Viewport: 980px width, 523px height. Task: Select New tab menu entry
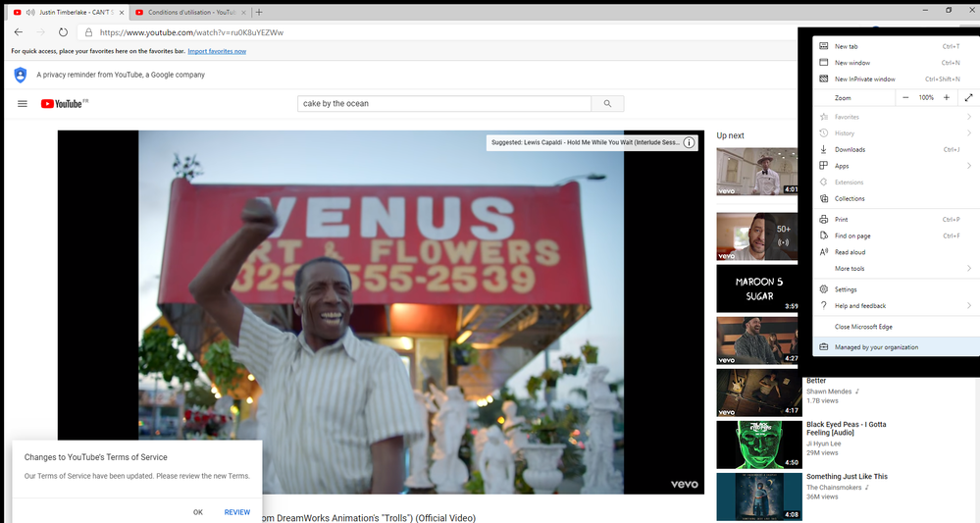[897, 46]
